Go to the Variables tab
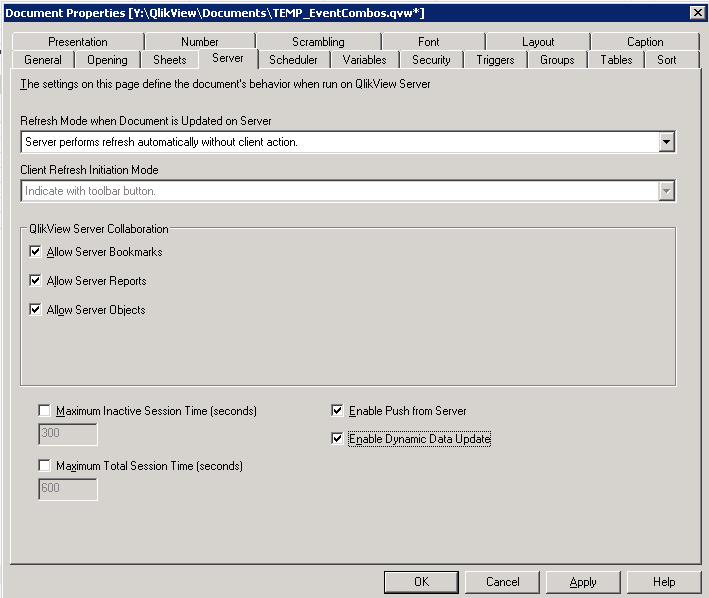 pyautogui.click(x=364, y=60)
